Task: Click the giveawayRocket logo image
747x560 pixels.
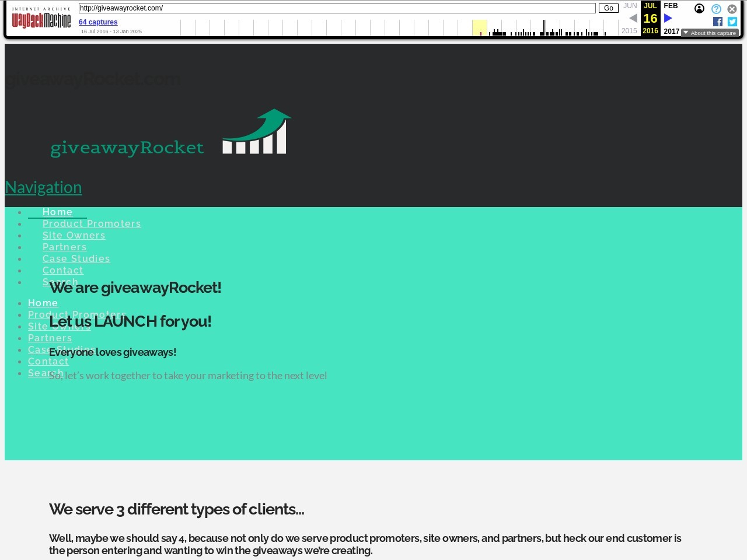Action: (x=171, y=134)
